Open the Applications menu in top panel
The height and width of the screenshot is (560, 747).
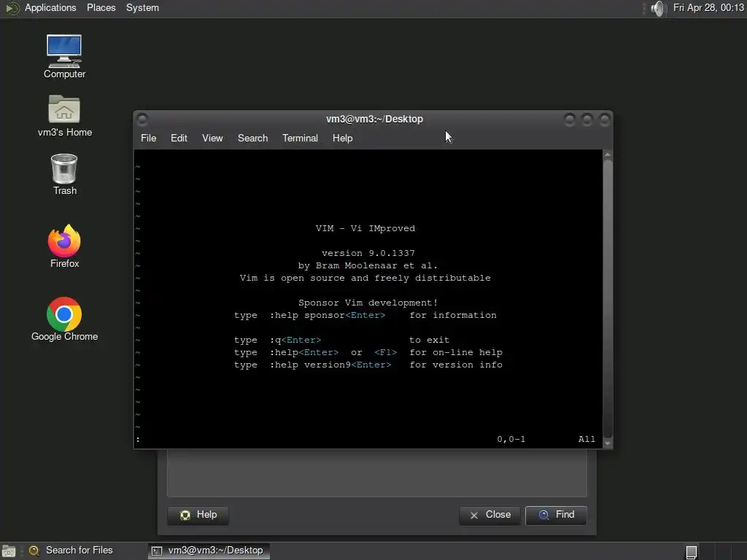point(50,8)
